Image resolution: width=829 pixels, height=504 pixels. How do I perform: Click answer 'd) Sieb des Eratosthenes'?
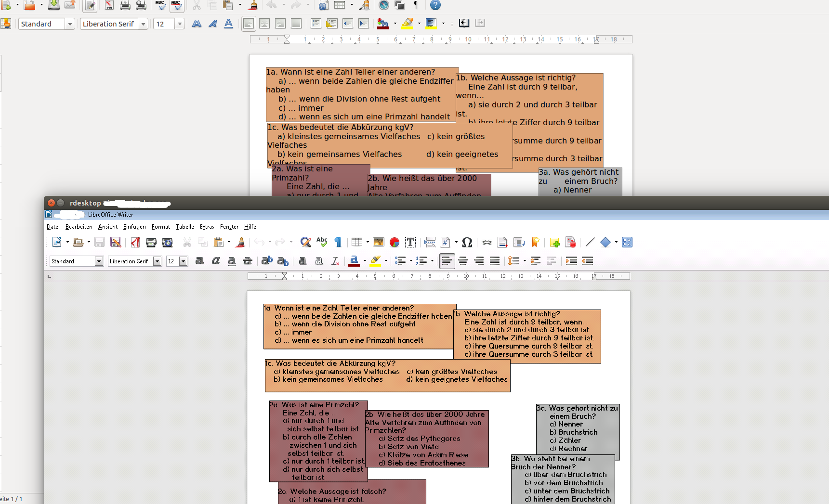coord(422,463)
